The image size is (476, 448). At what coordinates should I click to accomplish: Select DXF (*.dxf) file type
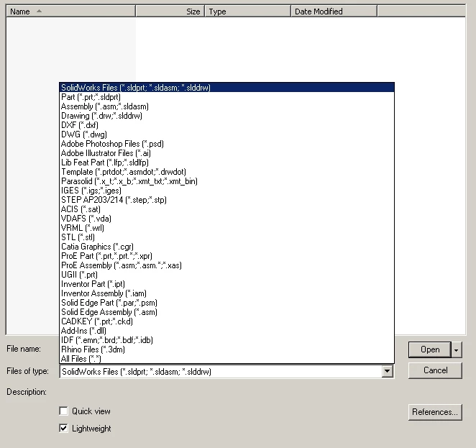tap(226, 124)
